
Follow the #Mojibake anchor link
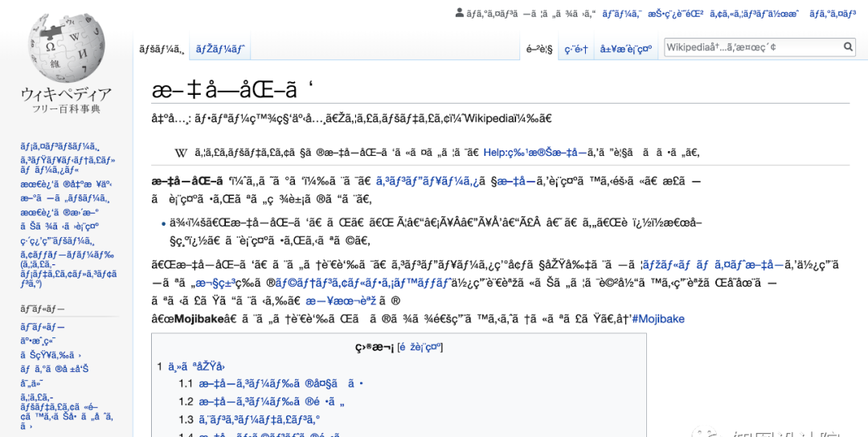coord(657,319)
